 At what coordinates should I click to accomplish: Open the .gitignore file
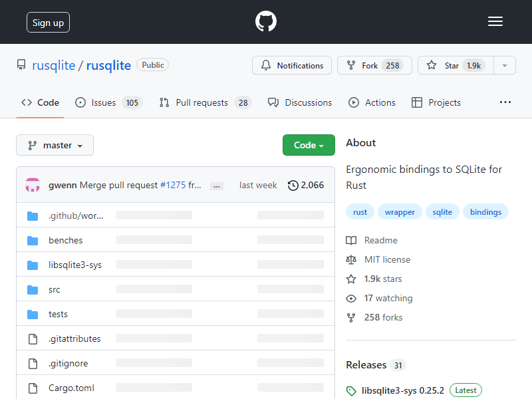[68, 363]
